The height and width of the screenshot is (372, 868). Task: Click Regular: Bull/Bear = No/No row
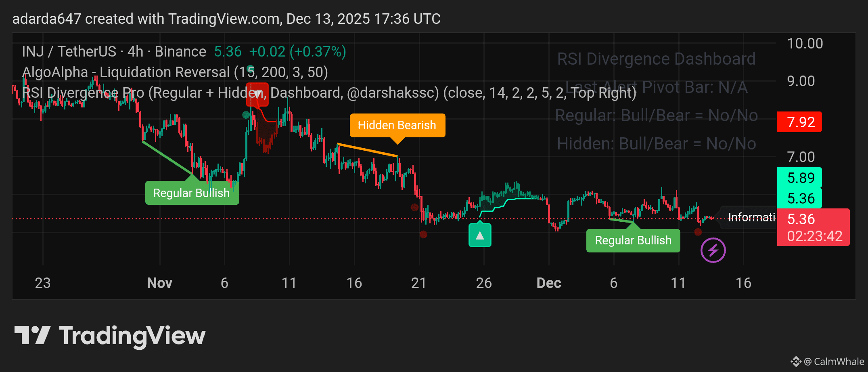point(657,116)
